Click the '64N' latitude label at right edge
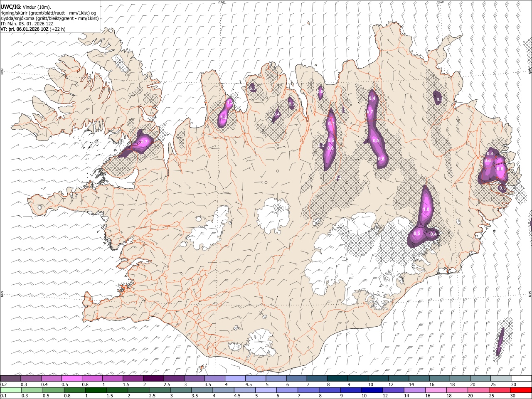This screenshot has width=532, height=399. [x=530, y=293]
